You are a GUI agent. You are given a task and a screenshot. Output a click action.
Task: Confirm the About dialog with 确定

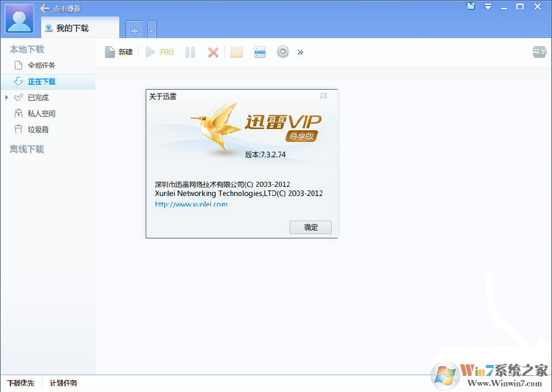(x=310, y=227)
